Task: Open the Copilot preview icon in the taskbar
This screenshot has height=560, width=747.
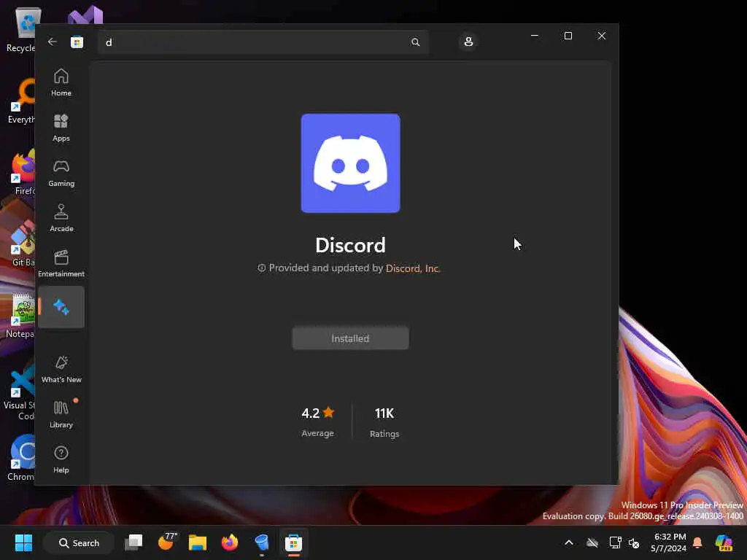Action: point(724,542)
